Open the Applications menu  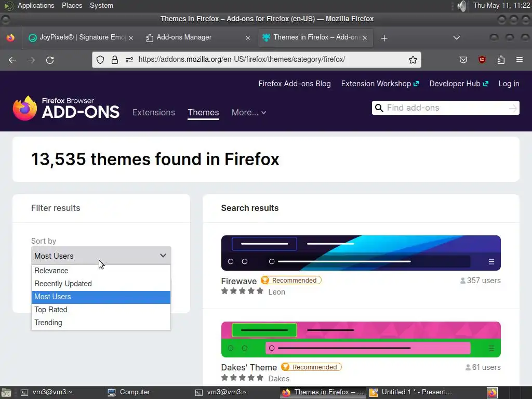coord(36,6)
